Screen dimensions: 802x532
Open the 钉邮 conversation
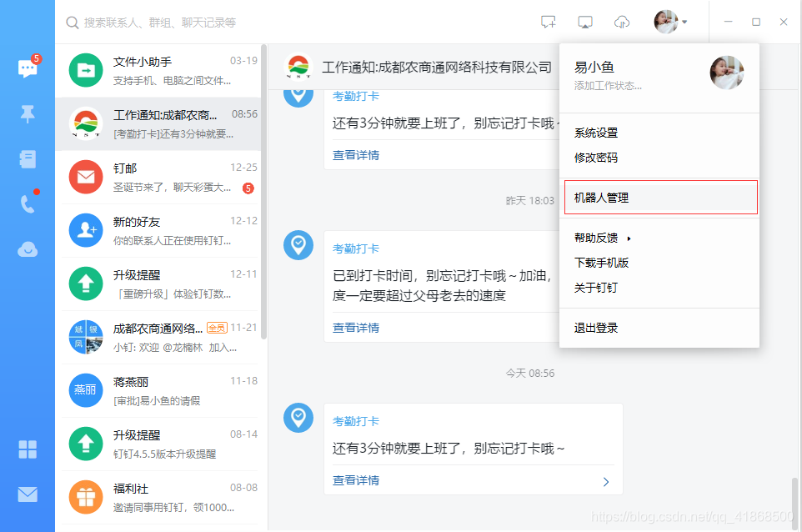click(158, 177)
